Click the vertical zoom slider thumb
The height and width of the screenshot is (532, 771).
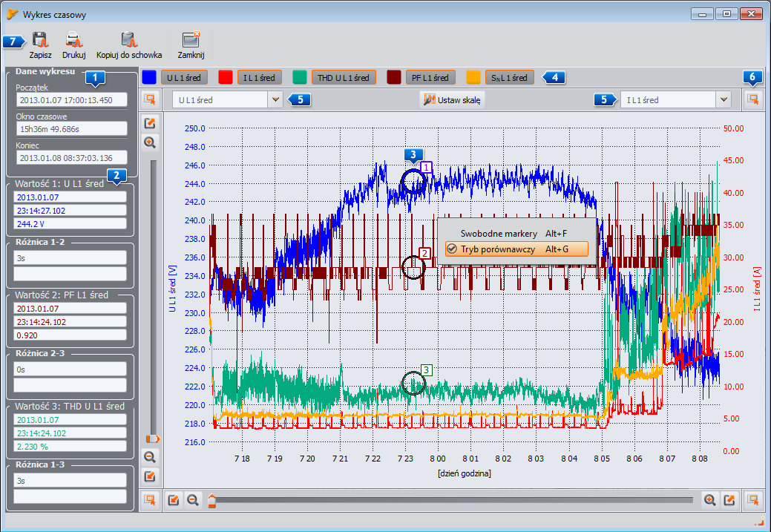[153, 439]
